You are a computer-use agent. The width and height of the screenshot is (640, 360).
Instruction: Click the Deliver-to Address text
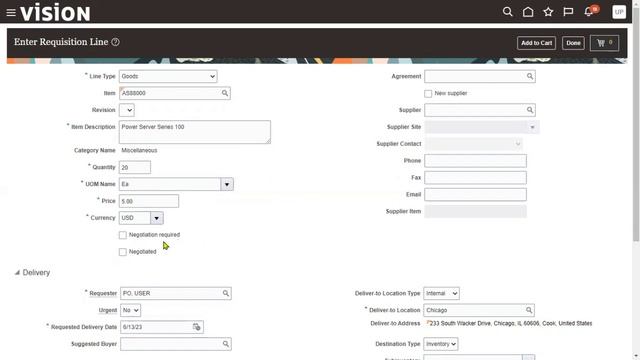(x=511, y=323)
